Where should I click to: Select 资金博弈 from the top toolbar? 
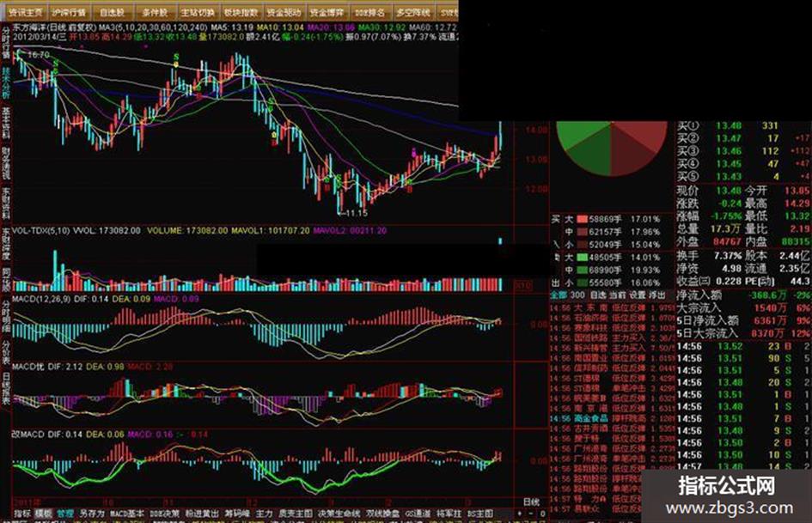[x=327, y=12]
